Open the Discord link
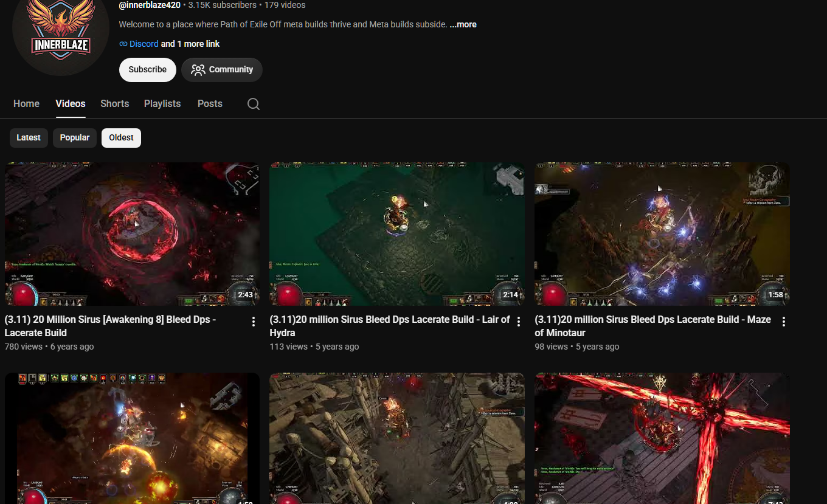This screenshot has width=827, height=504. (144, 44)
